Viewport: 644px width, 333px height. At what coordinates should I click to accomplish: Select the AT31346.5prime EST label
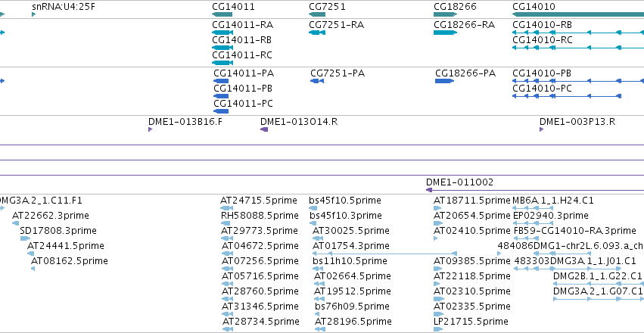point(260,307)
